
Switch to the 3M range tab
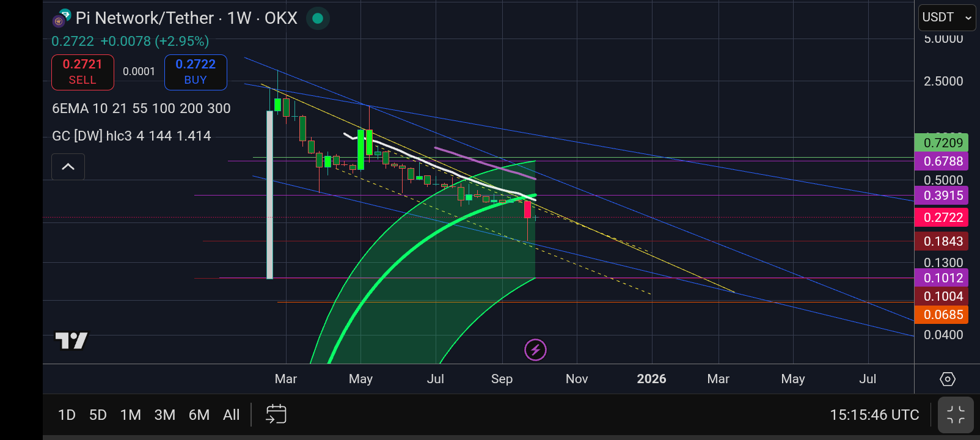(165, 415)
